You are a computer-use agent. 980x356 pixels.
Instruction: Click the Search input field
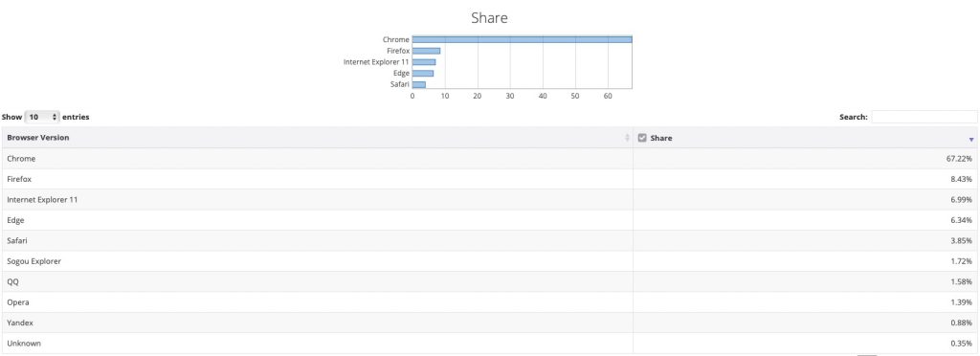(x=924, y=117)
